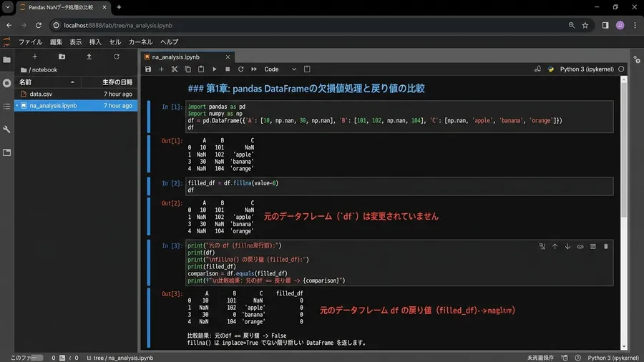Open browser tab search chevron
The height and width of the screenshot is (362, 644).
8,7
